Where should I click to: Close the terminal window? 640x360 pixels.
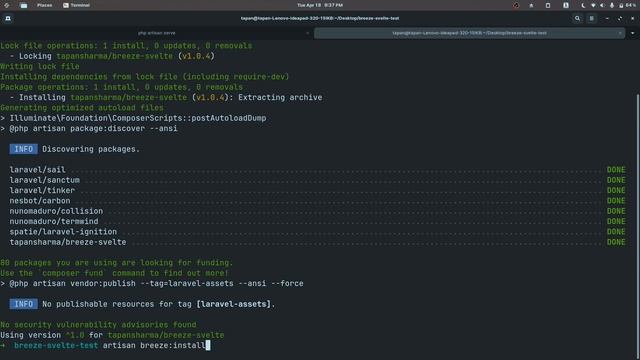(x=633, y=18)
